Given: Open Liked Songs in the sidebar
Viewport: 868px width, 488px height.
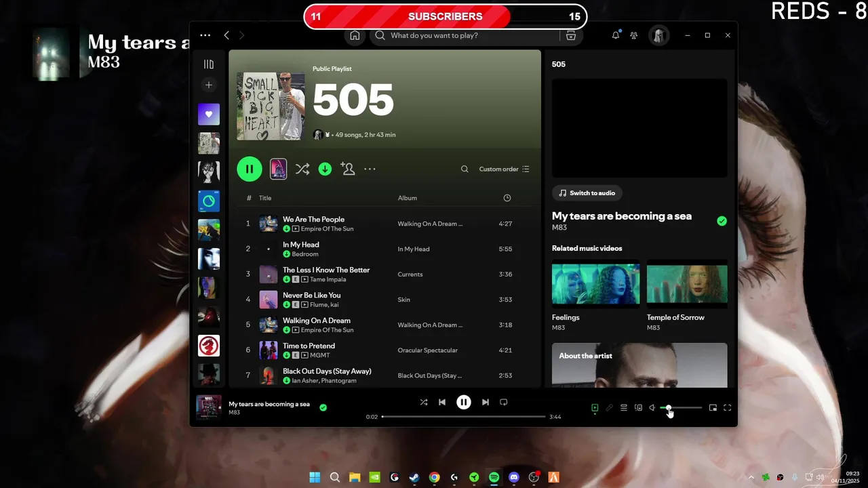Looking at the screenshot, I should (209, 115).
